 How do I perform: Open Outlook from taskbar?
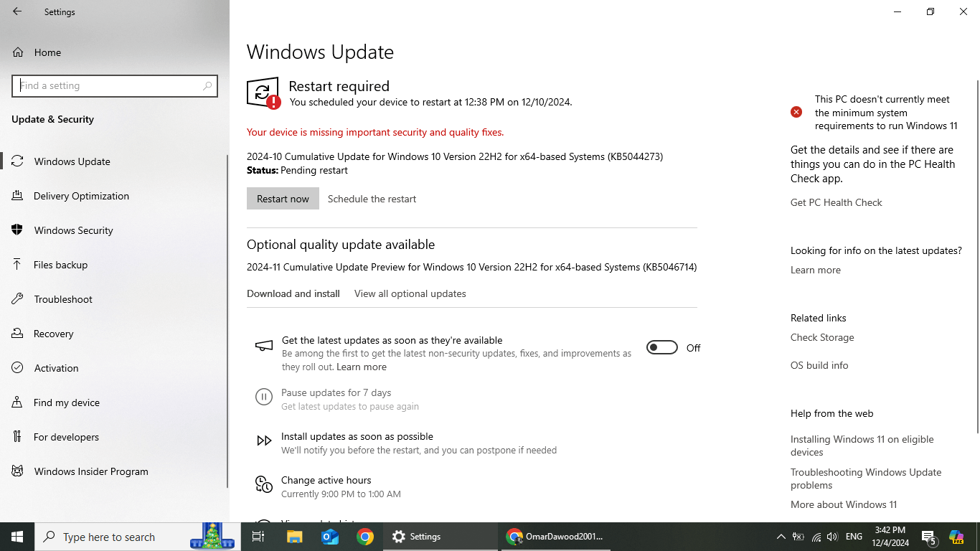pos(330,537)
